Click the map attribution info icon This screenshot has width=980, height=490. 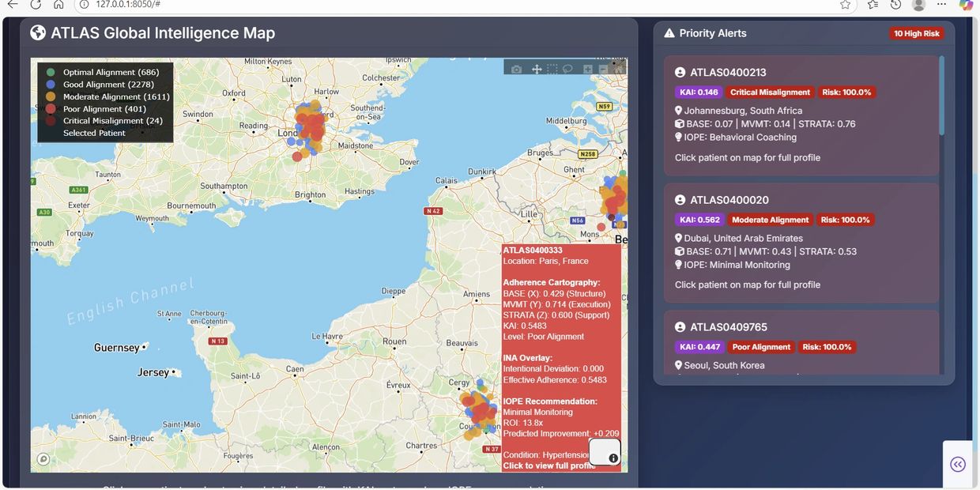(613, 458)
